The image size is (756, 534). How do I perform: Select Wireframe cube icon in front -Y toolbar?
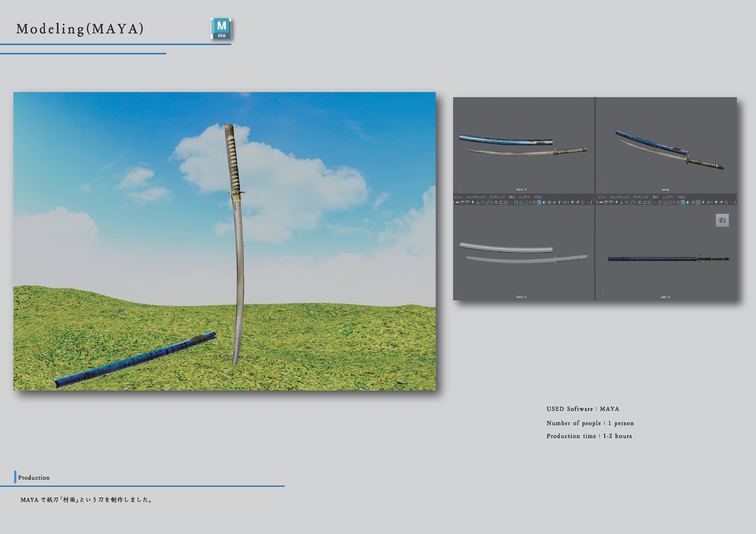(534, 202)
